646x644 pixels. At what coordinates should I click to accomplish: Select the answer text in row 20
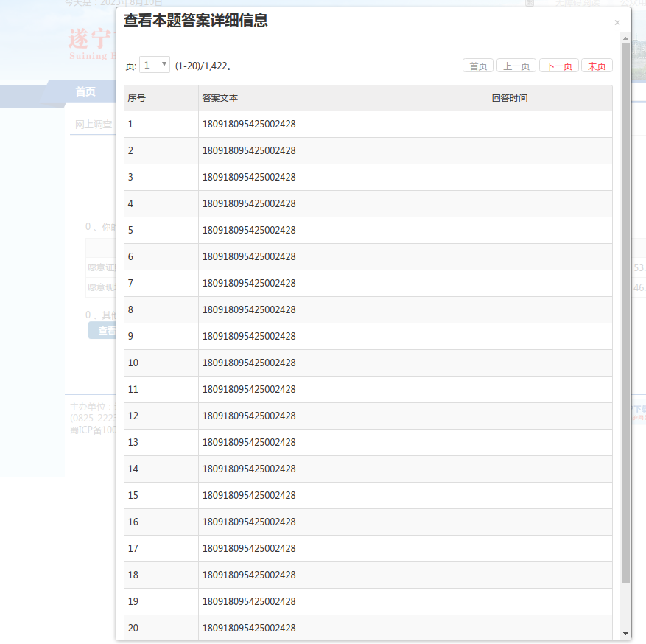click(x=249, y=629)
